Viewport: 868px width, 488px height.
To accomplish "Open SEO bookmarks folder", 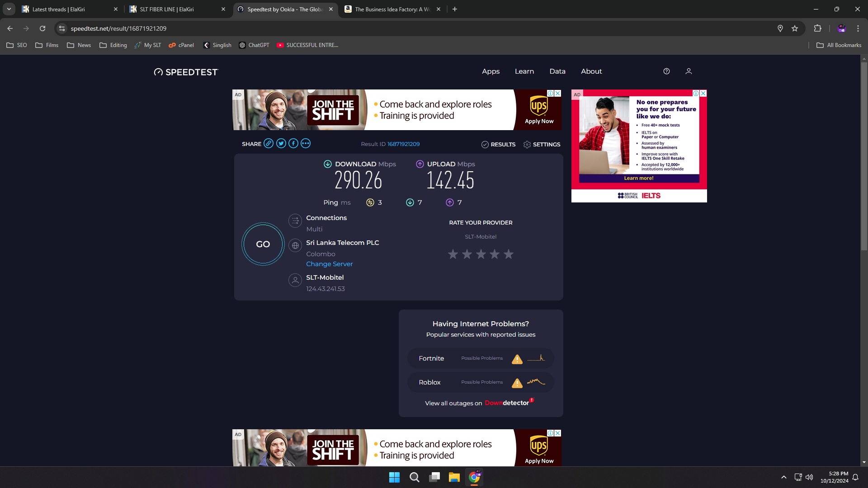I will coord(17,45).
